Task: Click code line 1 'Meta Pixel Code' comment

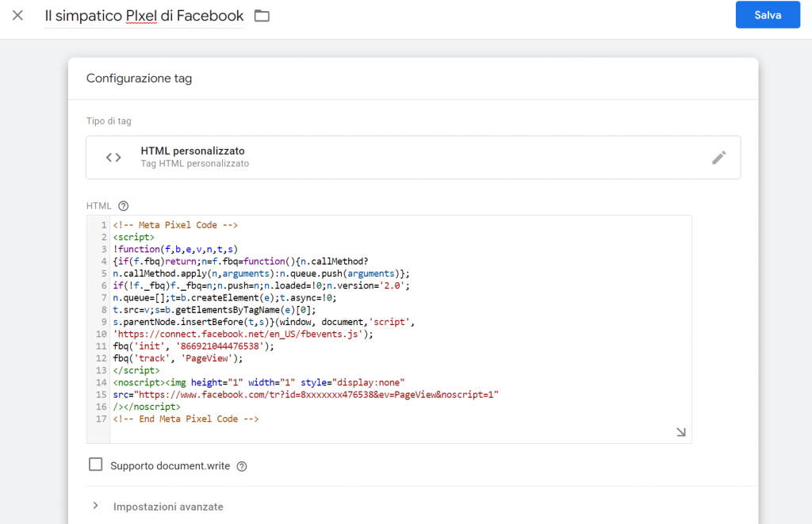Action: [175, 225]
